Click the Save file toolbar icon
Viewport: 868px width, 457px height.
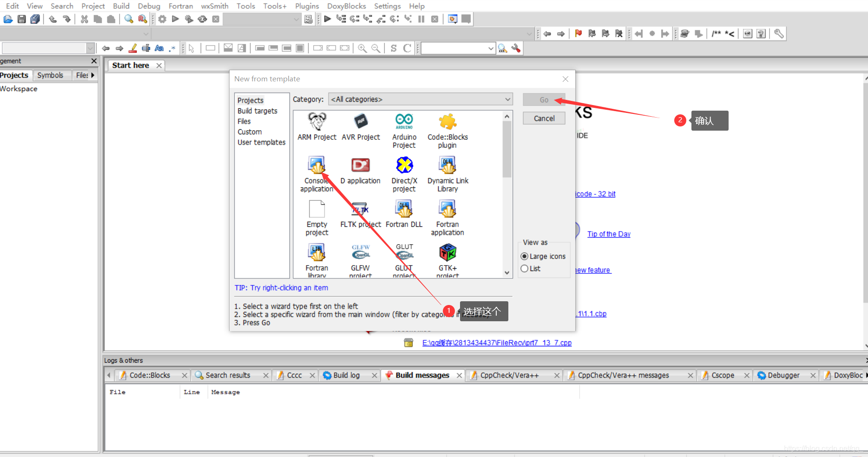pyautogui.click(x=21, y=19)
